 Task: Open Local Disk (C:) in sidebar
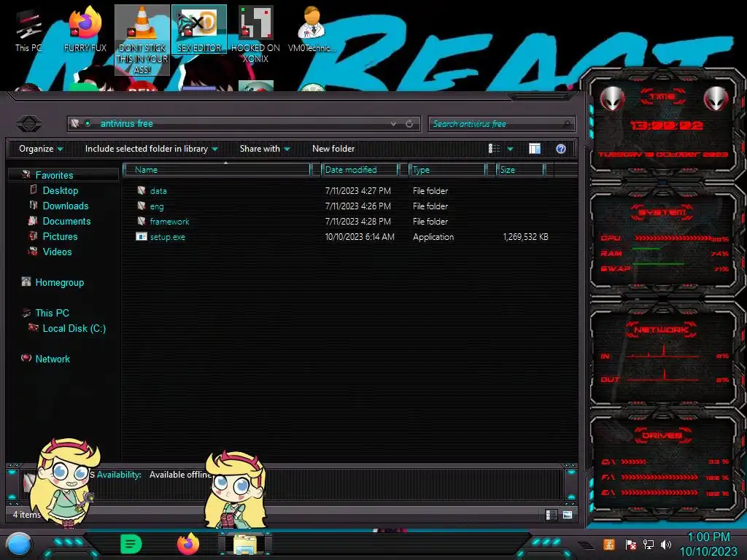click(x=74, y=328)
